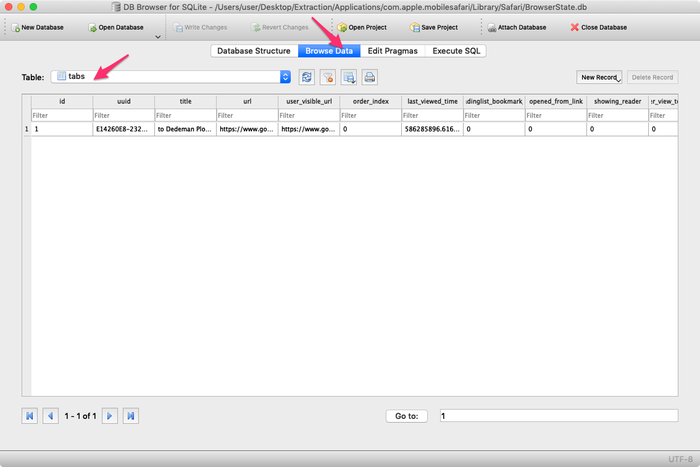Sort by id column header

[62, 101]
